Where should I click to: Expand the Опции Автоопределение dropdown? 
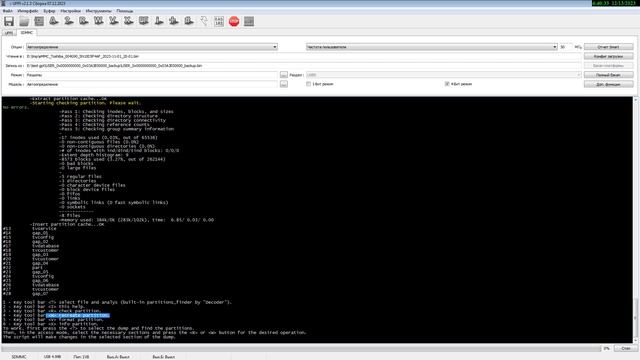coord(152,47)
